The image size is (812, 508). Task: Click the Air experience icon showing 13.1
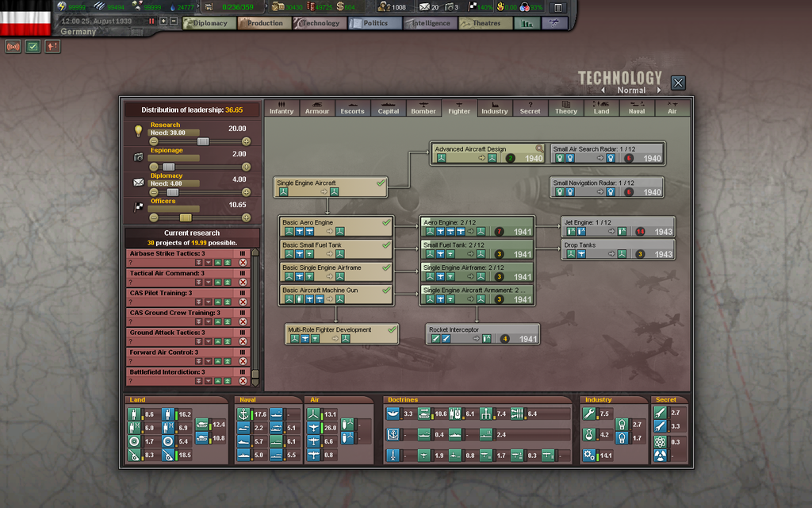click(314, 414)
